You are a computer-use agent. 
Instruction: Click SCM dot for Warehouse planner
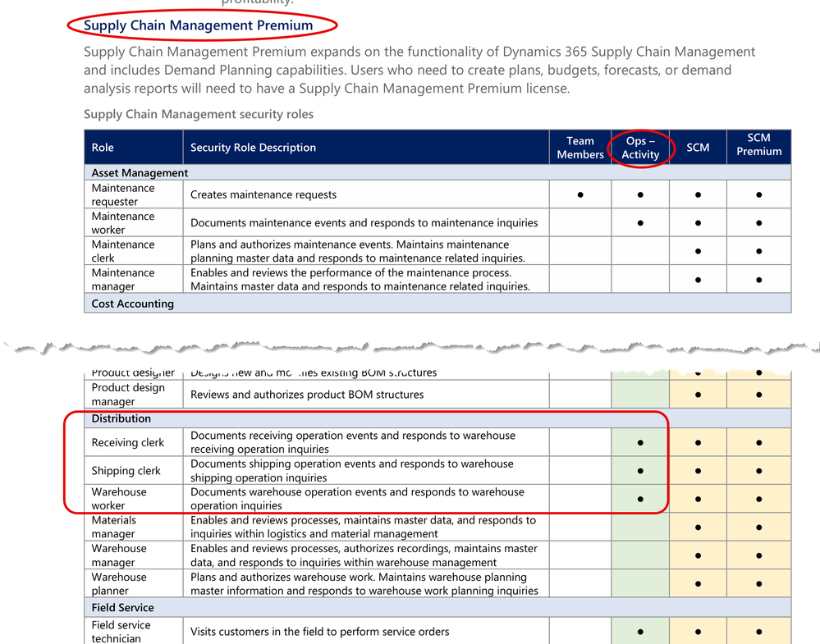coord(698,584)
